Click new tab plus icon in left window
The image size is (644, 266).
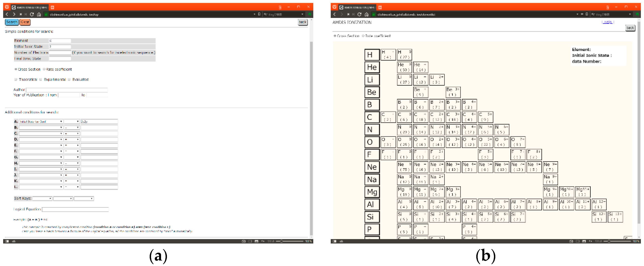click(x=53, y=7)
